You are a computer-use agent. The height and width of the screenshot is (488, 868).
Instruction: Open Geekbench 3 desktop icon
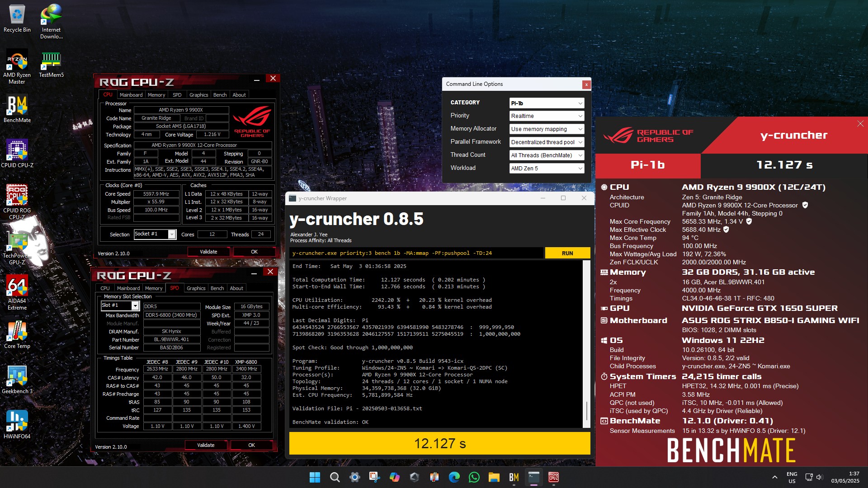(17, 380)
